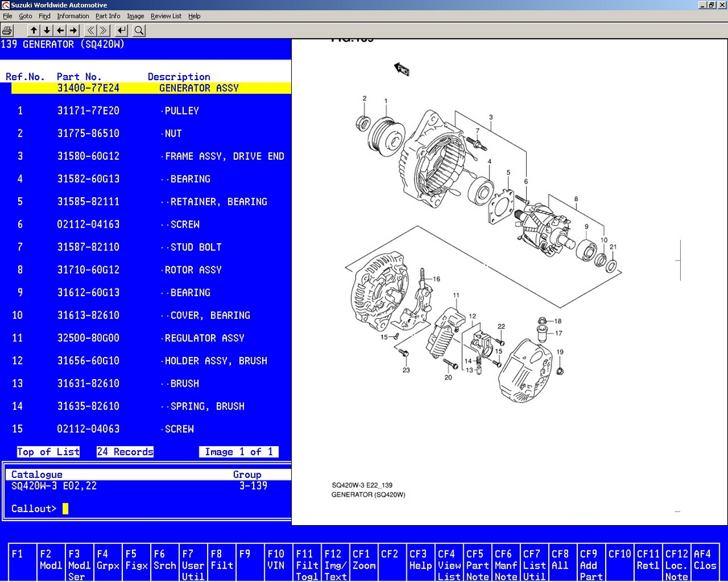Click the CF3 Help function button
Image resolution: width=728 pixels, height=582 pixels.
click(x=420, y=563)
